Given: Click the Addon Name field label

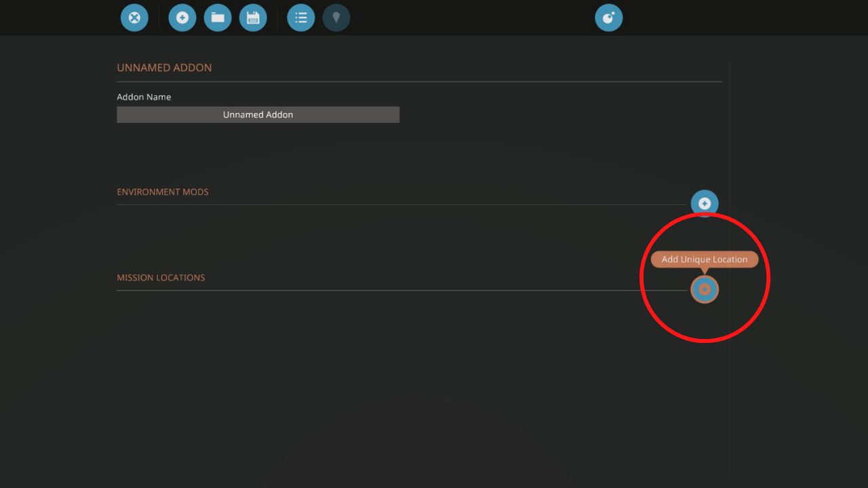Looking at the screenshot, I should click(144, 97).
